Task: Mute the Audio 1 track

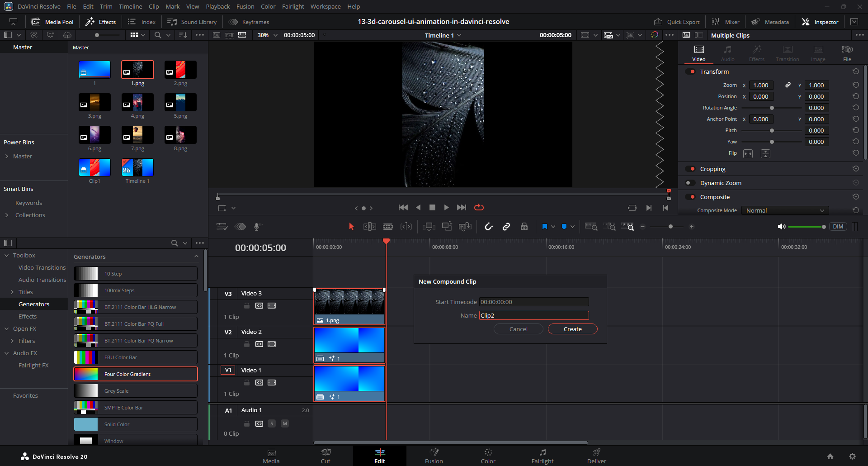Action: pyautogui.click(x=285, y=423)
